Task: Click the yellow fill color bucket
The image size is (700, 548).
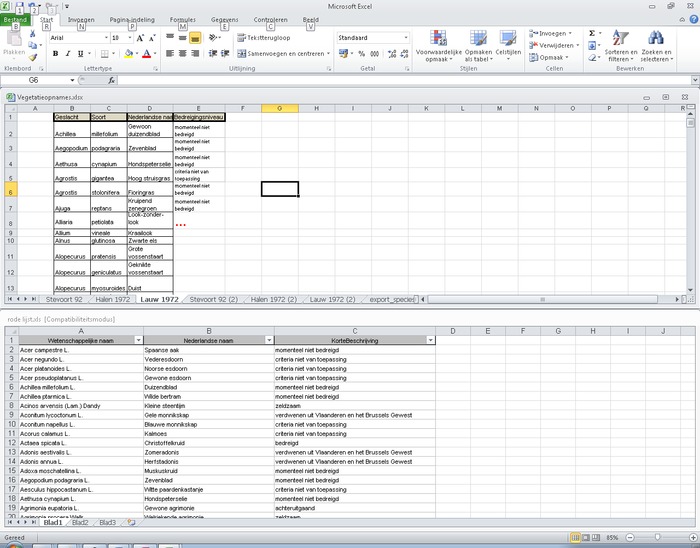Action: (126, 54)
